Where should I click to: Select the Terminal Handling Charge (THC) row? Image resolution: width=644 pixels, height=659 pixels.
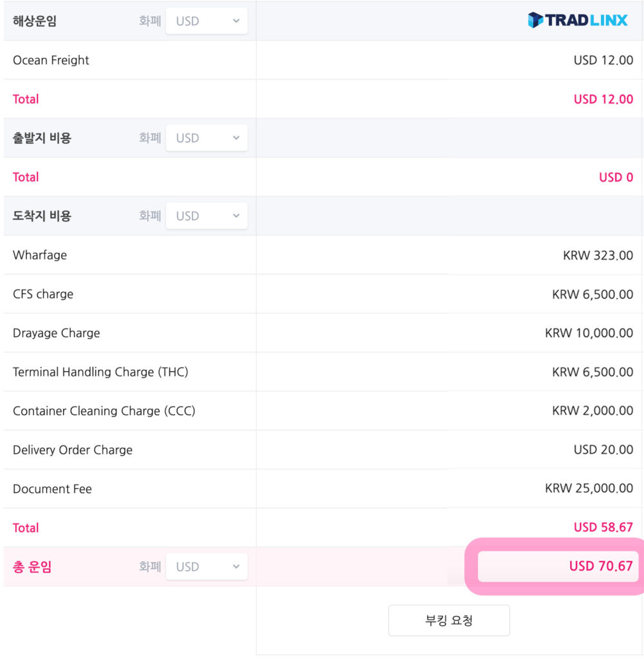click(323, 372)
